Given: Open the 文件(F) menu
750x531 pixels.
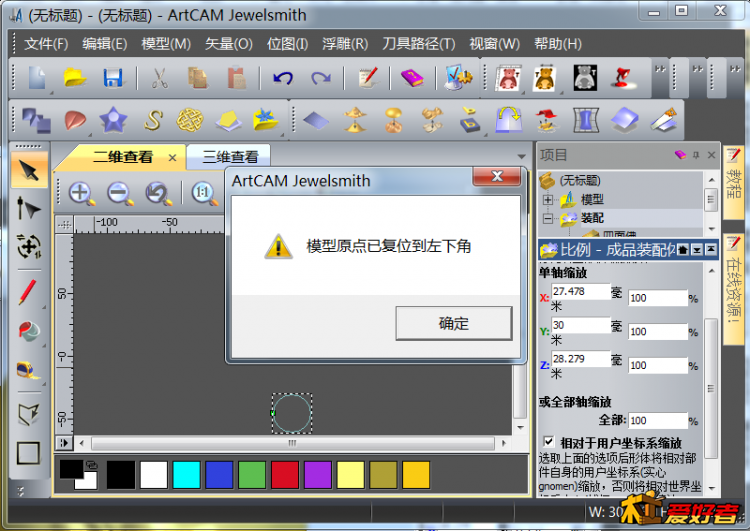Looking at the screenshot, I should point(46,44).
